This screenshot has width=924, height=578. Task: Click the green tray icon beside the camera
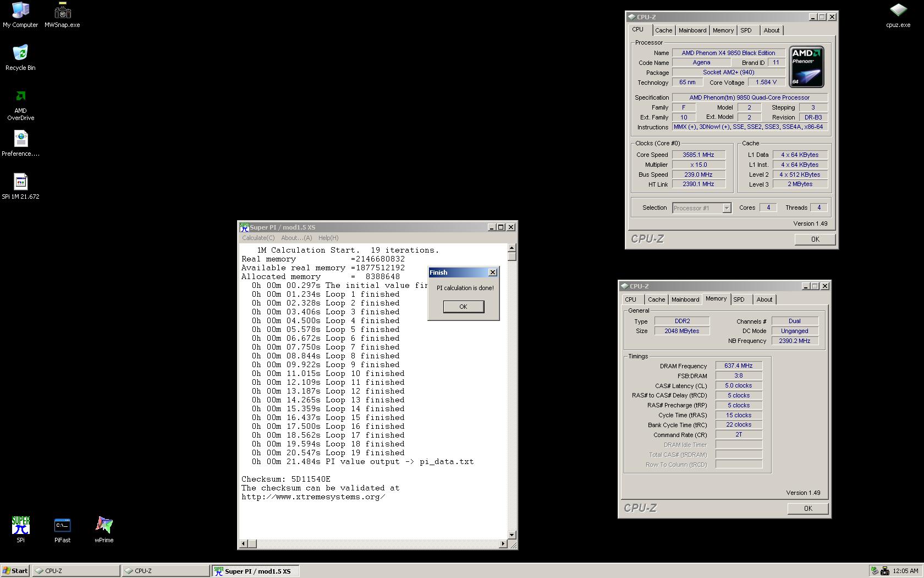point(875,571)
